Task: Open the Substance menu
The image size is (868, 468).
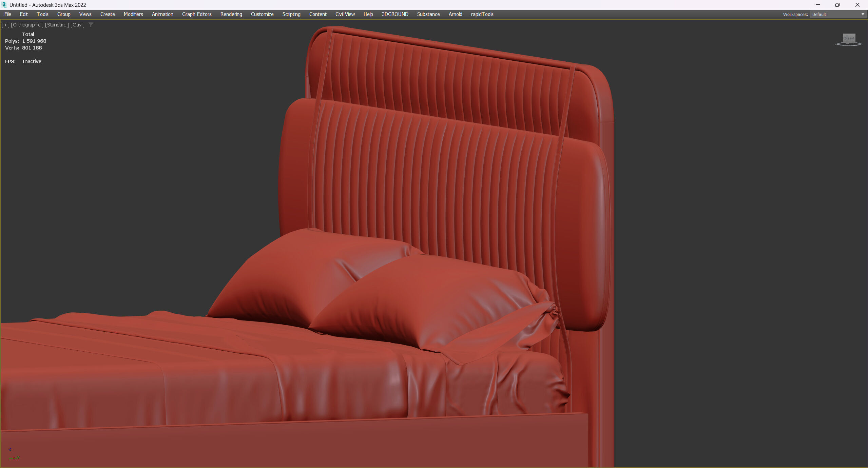Action: (428, 14)
